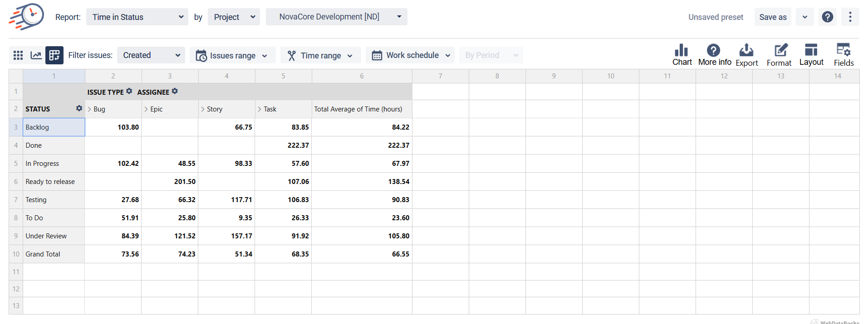Open the STATUS field settings gear
868x324 pixels.
pyautogui.click(x=79, y=108)
